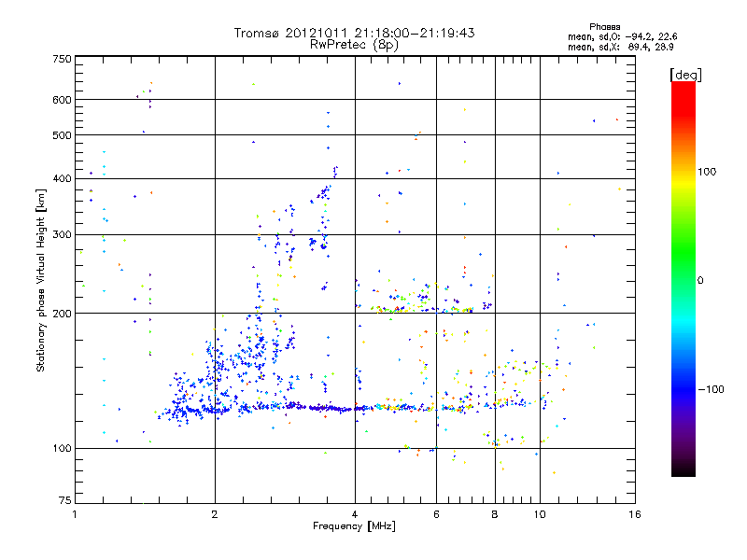Click the x-axis tick label '10'

(540, 514)
